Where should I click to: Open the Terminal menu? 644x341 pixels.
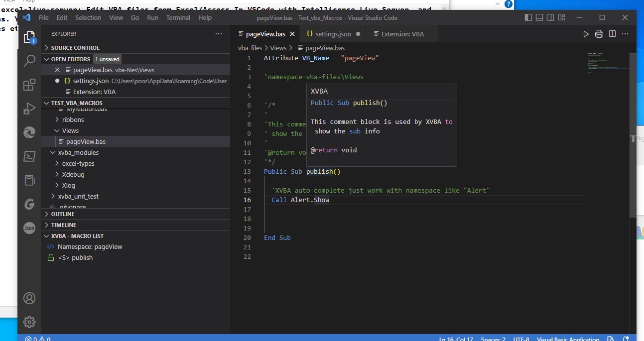coord(178,17)
